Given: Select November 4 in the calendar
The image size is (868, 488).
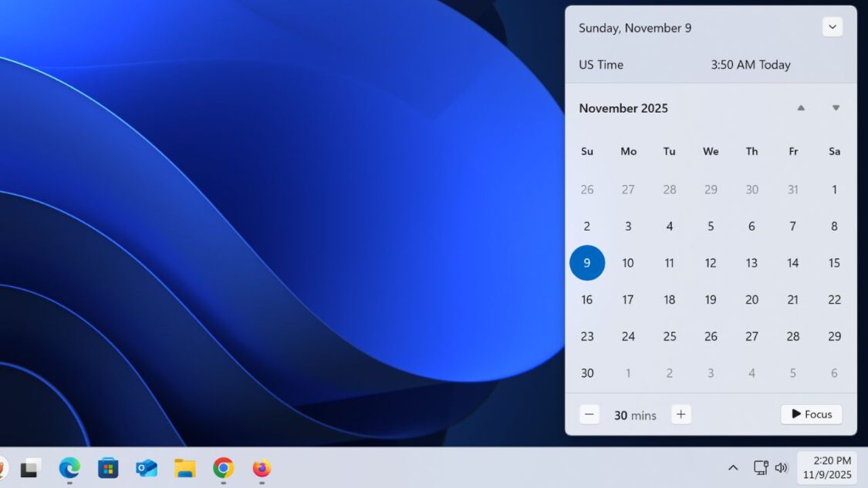Looking at the screenshot, I should (x=669, y=227).
